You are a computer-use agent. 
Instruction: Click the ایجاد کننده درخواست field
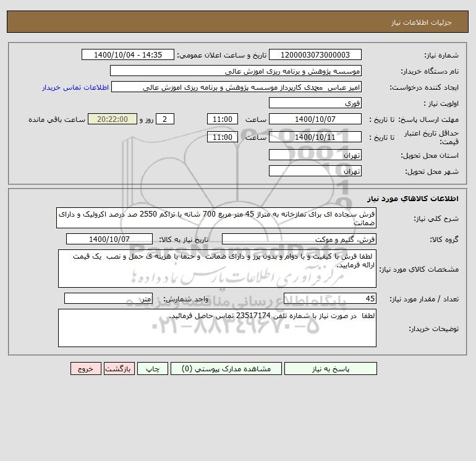pyautogui.click(x=237, y=87)
